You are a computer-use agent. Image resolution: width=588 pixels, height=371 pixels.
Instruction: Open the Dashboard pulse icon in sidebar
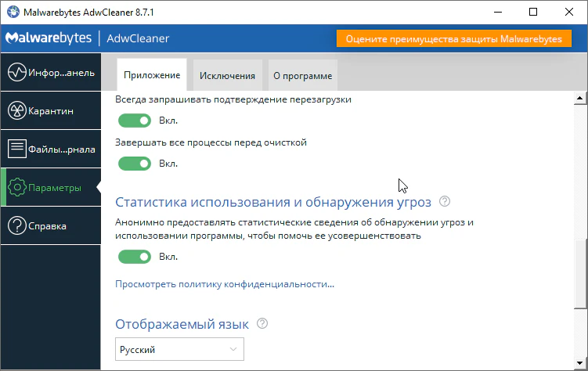click(x=17, y=73)
